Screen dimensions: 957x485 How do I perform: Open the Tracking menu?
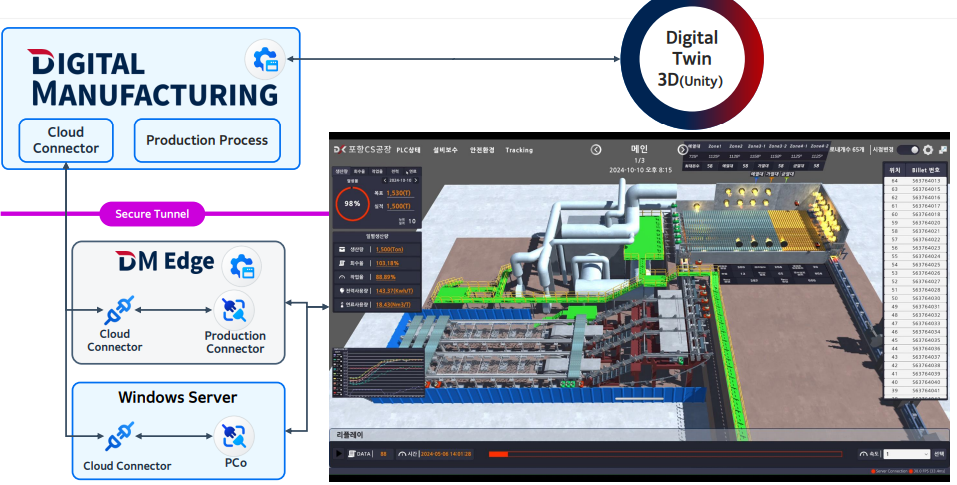point(519,150)
